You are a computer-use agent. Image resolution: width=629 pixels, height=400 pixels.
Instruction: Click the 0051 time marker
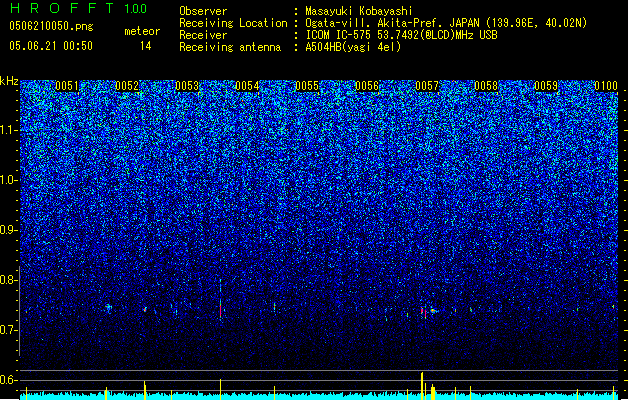pos(67,86)
